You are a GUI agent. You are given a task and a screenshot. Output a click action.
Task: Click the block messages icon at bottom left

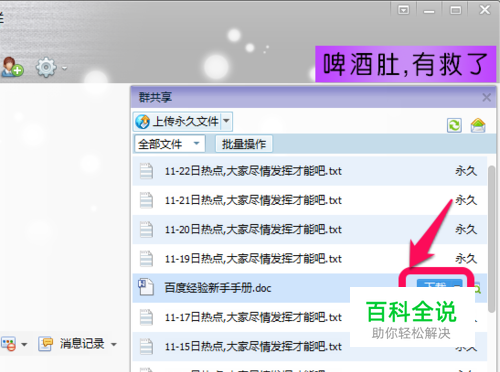pos(9,344)
